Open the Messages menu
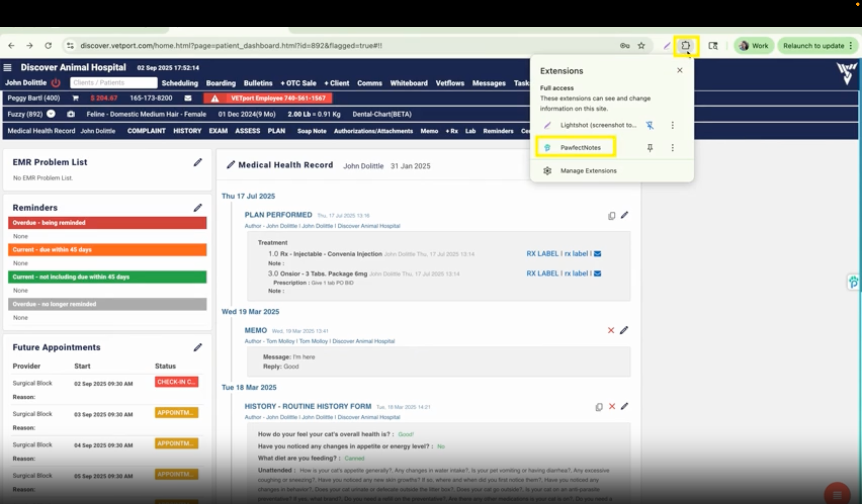The height and width of the screenshot is (504, 862). pos(489,83)
